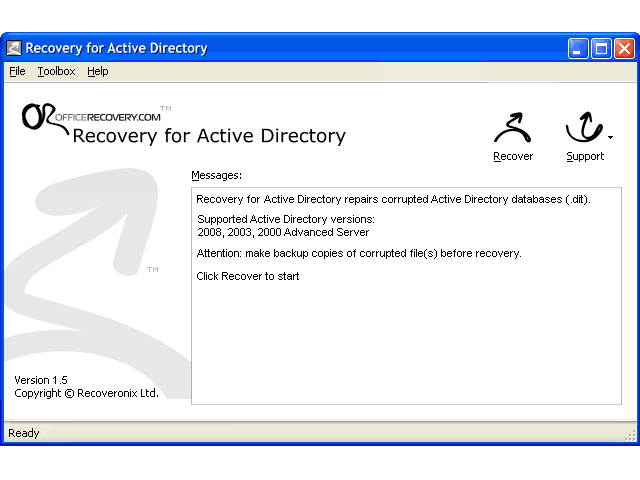Image resolution: width=640 pixels, height=480 pixels.
Task: Click the OfficeRecovery.com logo
Action: (x=96, y=117)
